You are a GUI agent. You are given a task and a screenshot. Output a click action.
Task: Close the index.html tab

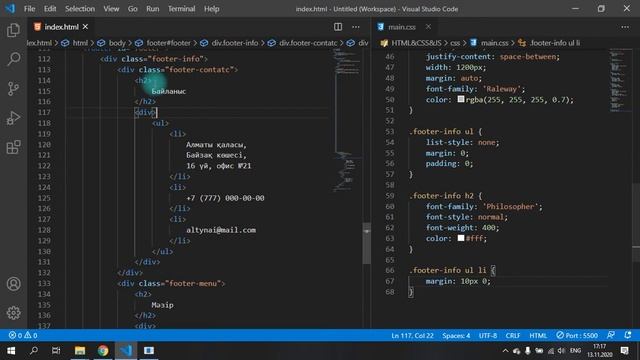(x=85, y=27)
